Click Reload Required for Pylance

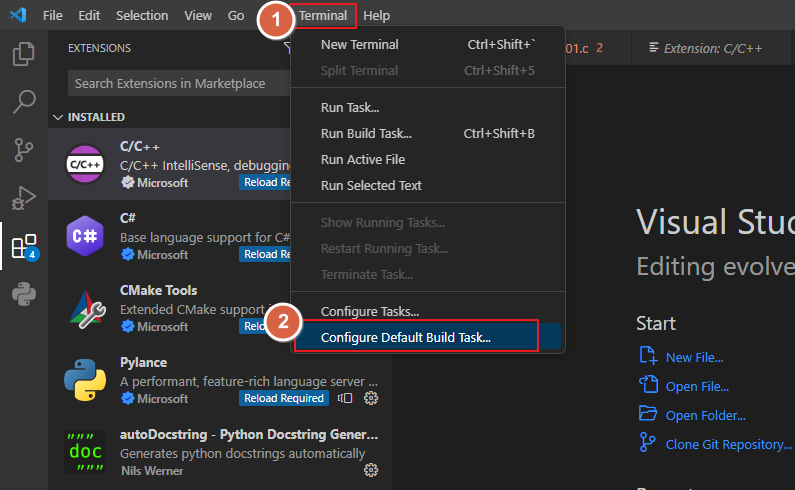click(x=284, y=398)
